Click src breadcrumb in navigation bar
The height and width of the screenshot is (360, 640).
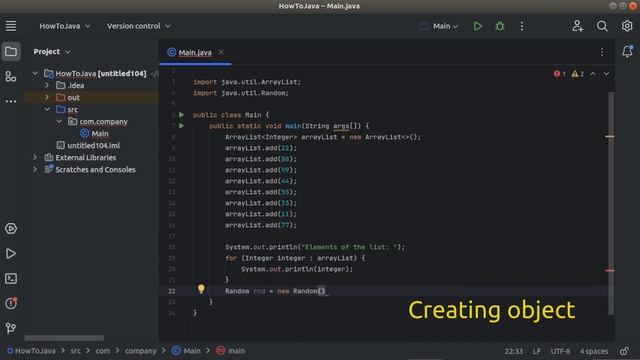76,351
